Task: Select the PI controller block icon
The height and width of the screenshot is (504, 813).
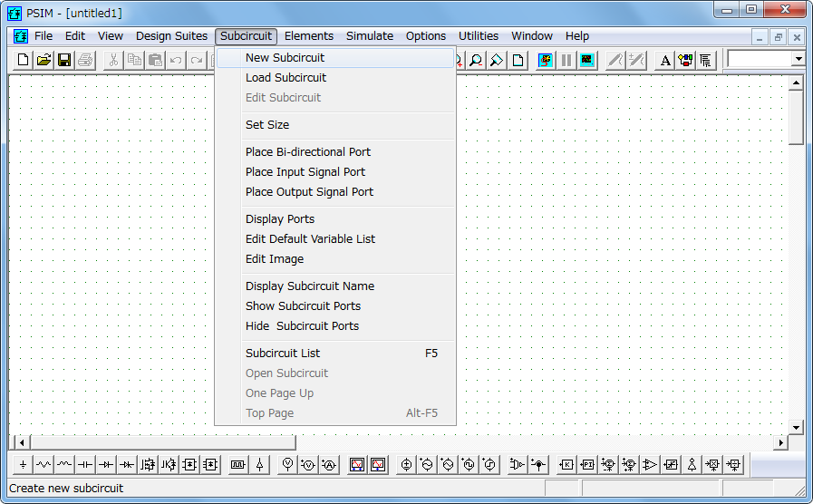Action: click(x=587, y=465)
